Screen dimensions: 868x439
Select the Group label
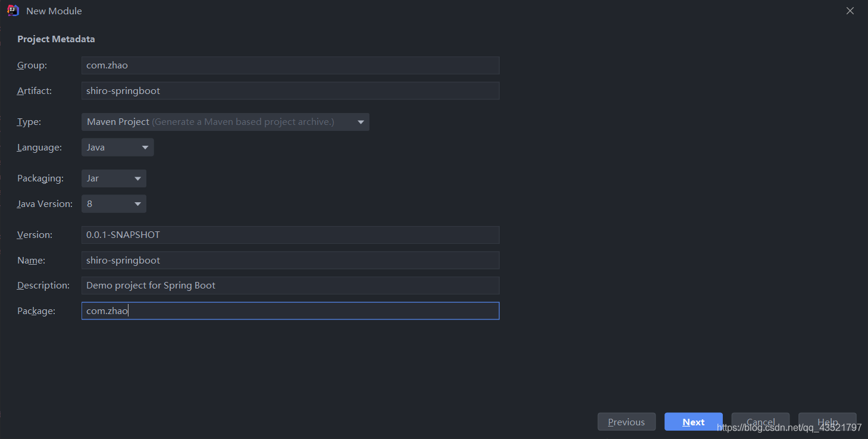32,65
